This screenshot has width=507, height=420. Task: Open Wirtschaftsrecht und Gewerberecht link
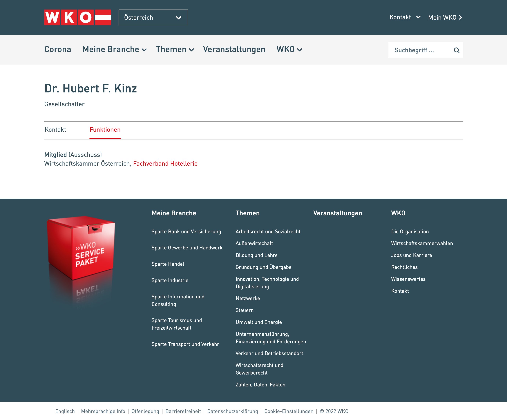click(x=259, y=369)
